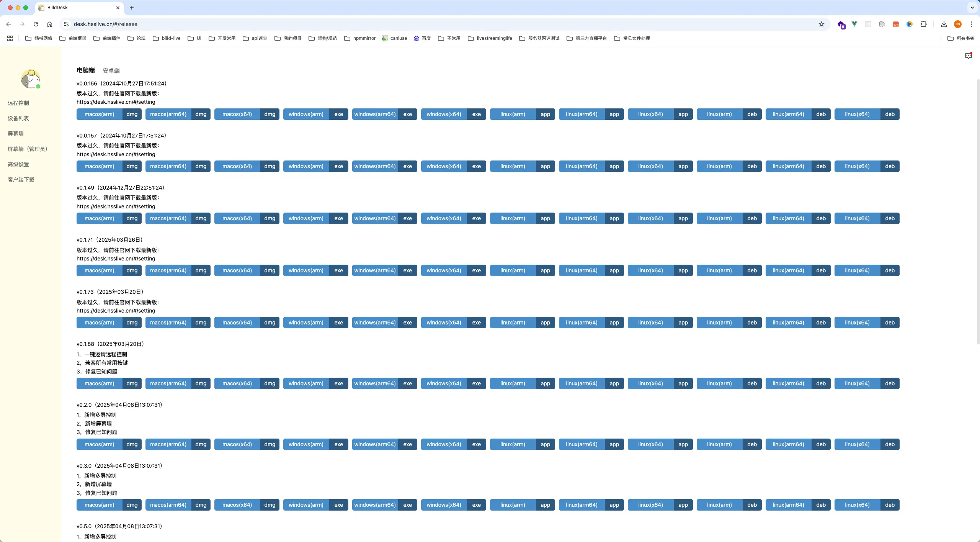Open the Chrome three-dot menu
Viewport: 980px width, 542px height.
pos(972,24)
